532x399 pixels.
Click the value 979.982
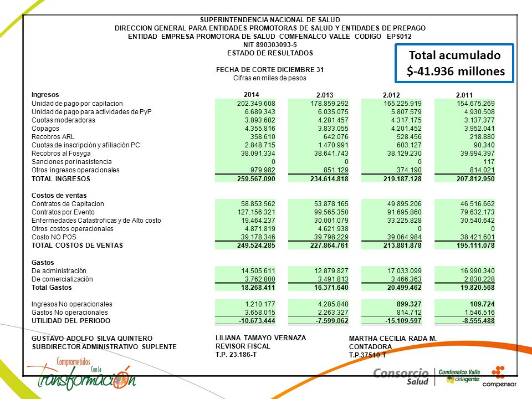(x=263, y=170)
